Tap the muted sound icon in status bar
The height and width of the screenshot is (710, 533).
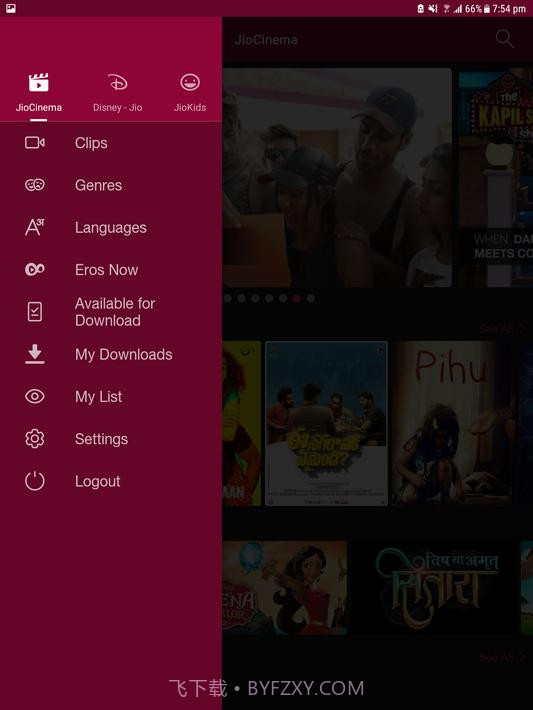(433, 9)
